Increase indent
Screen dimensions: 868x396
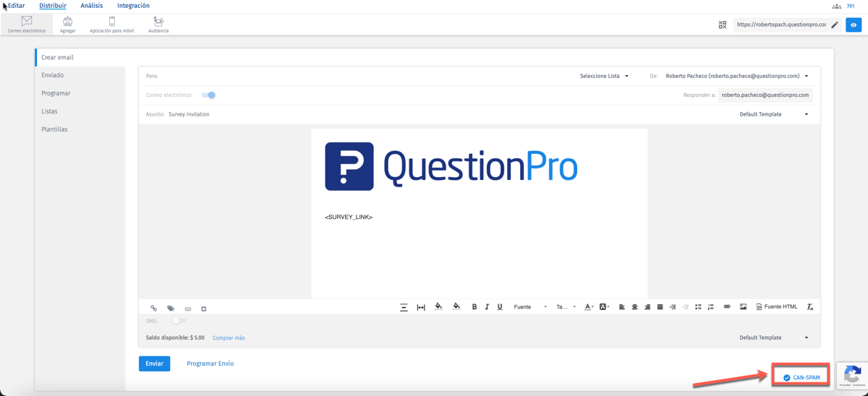(x=673, y=307)
